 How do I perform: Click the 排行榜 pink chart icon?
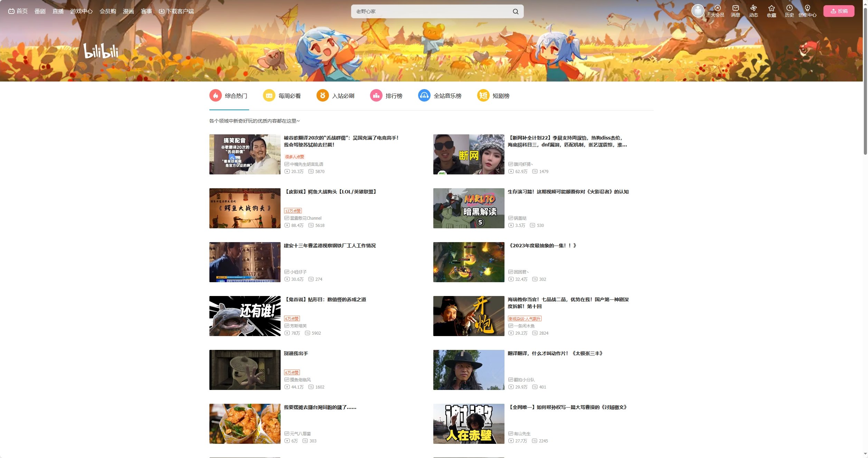pos(376,96)
